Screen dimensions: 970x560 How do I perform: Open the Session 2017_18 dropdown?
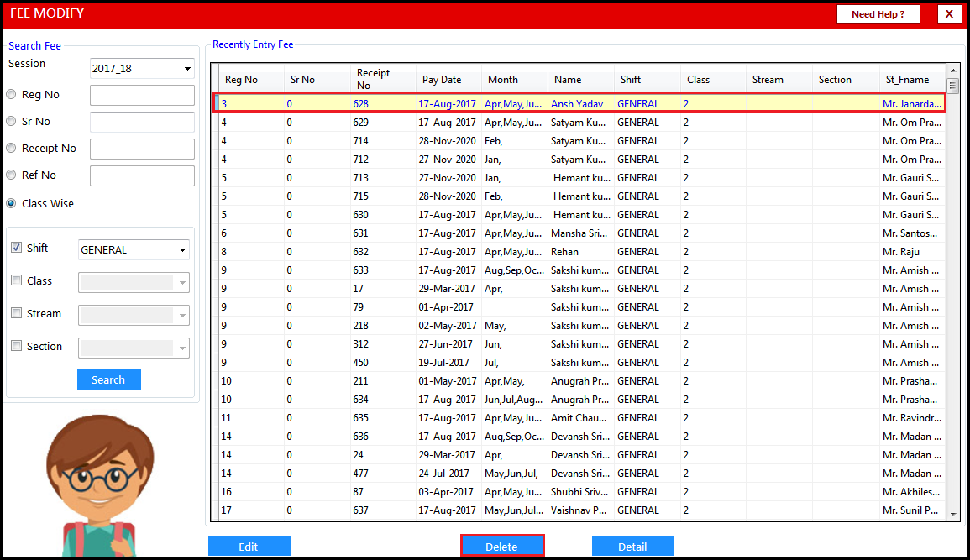142,69
